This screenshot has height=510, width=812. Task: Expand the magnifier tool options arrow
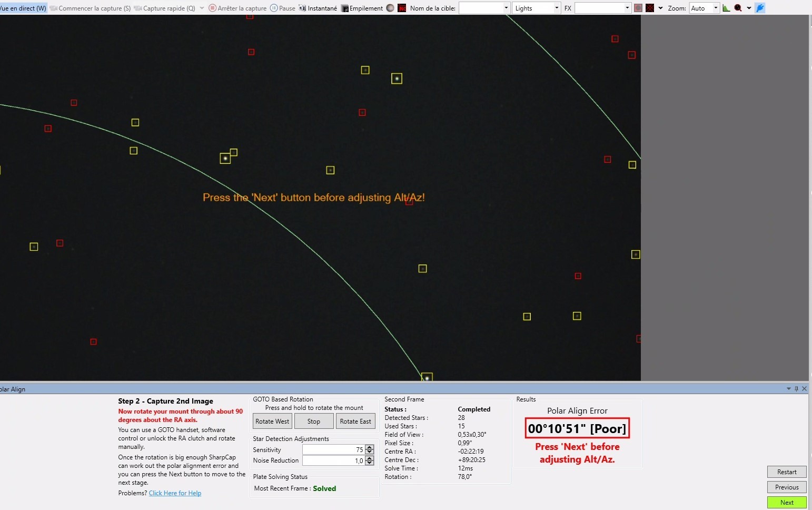(749, 8)
